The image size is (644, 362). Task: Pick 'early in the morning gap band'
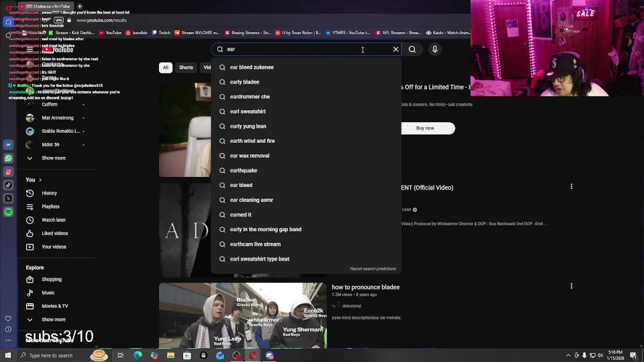[306, 229]
